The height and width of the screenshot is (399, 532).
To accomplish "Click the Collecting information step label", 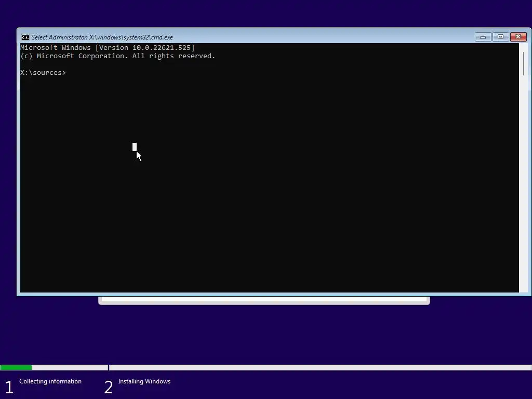I will [50, 381].
